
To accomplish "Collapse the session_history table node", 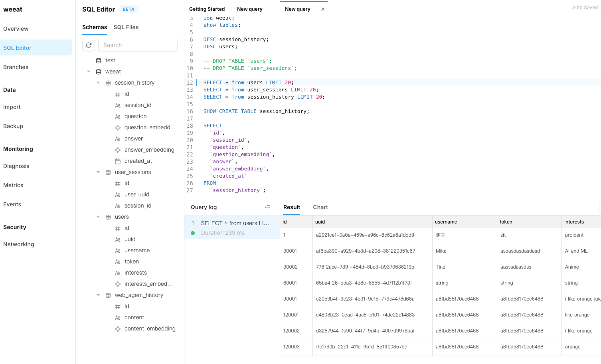I will [x=98, y=83].
